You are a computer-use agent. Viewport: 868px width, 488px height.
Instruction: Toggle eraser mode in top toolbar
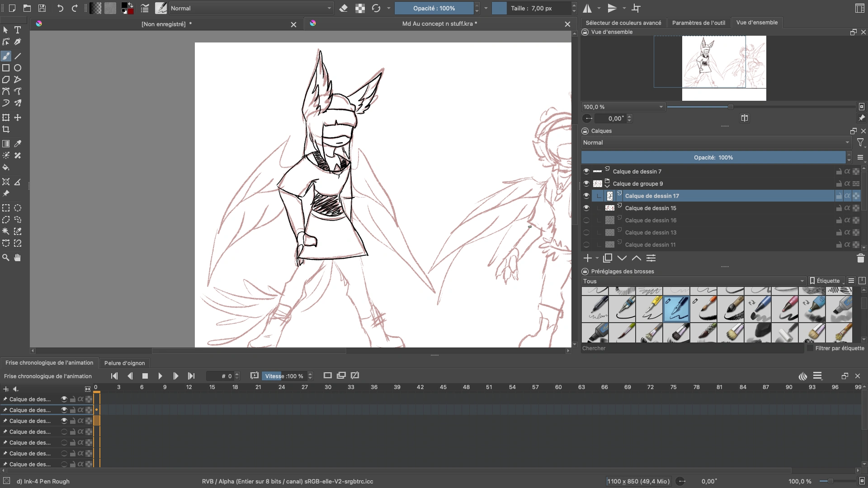344,8
